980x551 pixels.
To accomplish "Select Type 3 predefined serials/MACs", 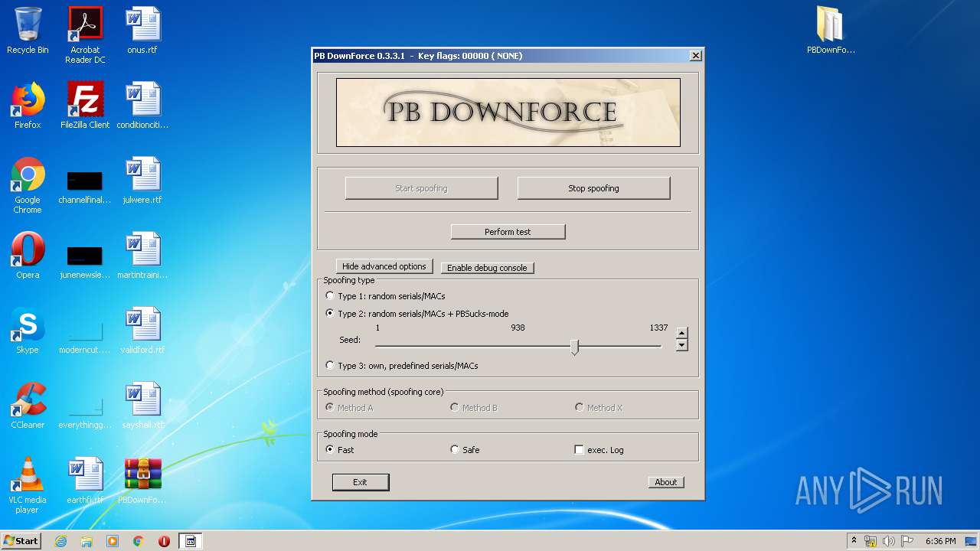I will 402,366.
